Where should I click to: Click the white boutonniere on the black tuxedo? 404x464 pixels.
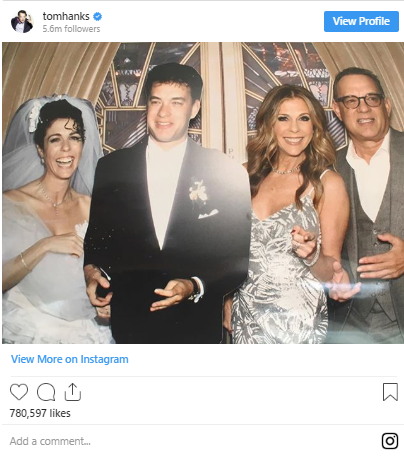click(x=199, y=191)
